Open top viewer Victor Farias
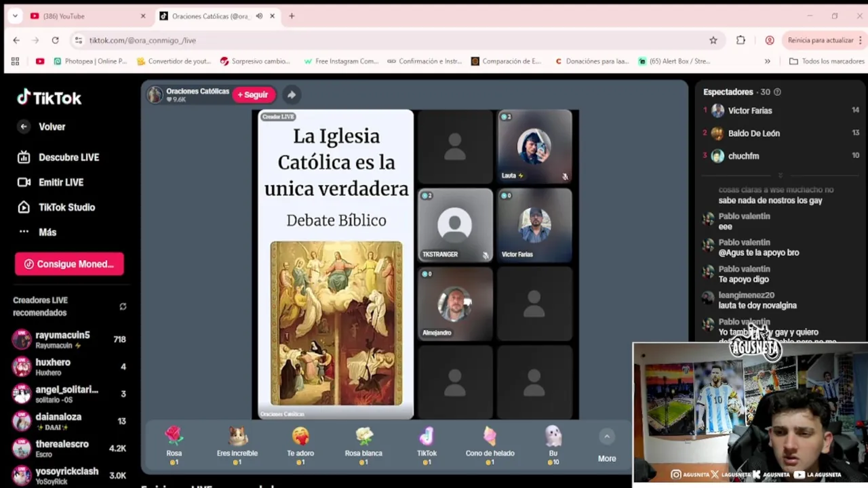868x488 pixels. click(x=780, y=110)
